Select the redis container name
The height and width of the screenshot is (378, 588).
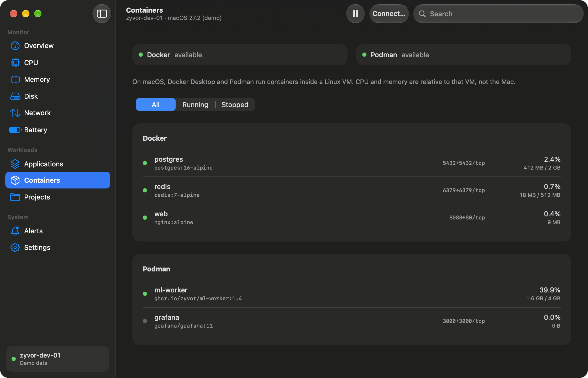click(162, 186)
